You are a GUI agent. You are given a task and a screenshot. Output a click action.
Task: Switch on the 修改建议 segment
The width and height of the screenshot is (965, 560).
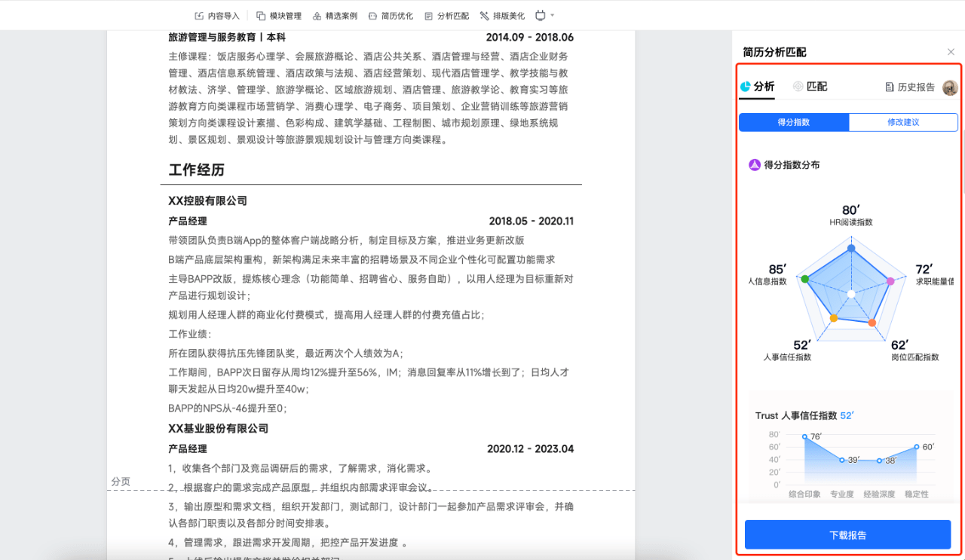pyautogui.click(x=903, y=121)
